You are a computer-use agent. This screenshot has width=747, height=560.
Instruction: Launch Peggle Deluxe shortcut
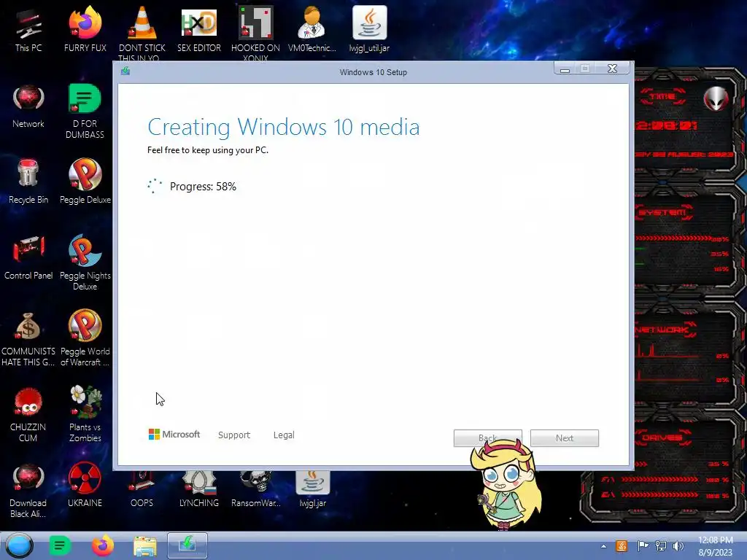[85, 182]
